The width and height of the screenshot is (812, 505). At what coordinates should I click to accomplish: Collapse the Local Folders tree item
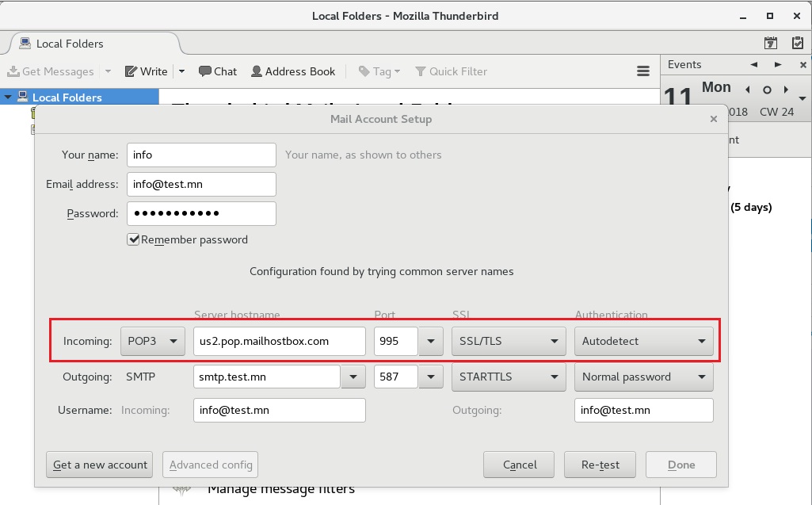click(x=8, y=97)
